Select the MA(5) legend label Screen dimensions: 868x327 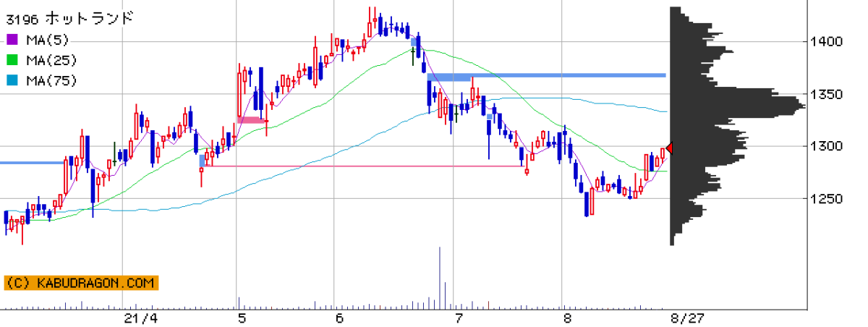[x=47, y=40]
